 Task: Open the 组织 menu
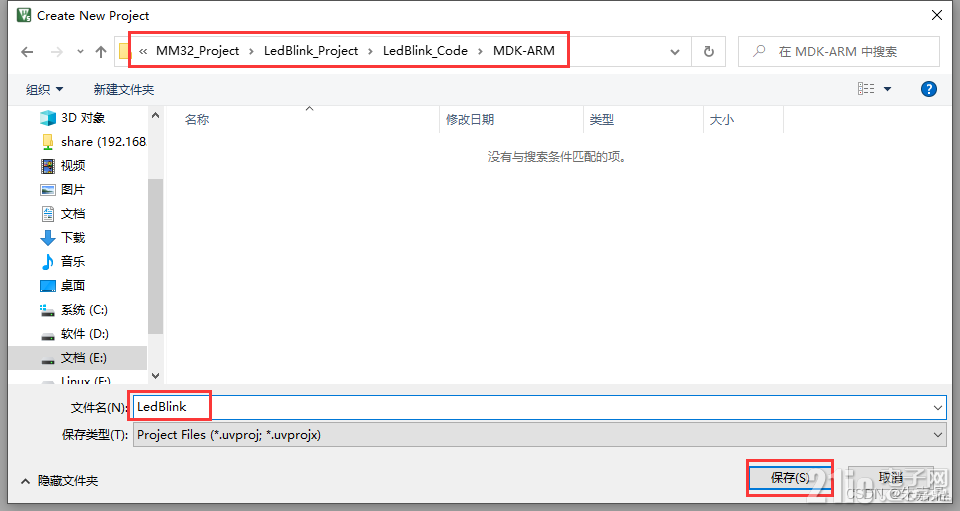pyautogui.click(x=44, y=90)
